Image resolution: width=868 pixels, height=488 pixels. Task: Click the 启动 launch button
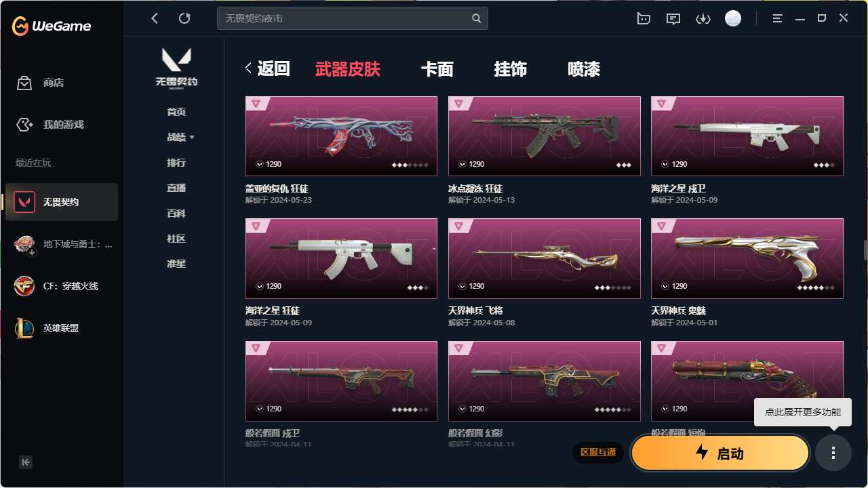[x=720, y=453]
